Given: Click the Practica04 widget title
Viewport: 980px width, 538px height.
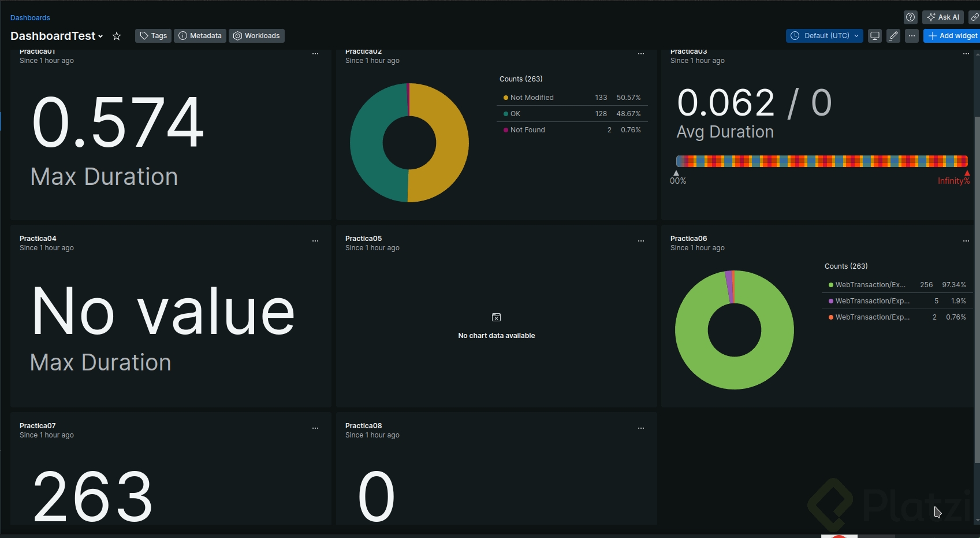Looking at the screenshot, I should pyautogui.click(x=38, y=239).
